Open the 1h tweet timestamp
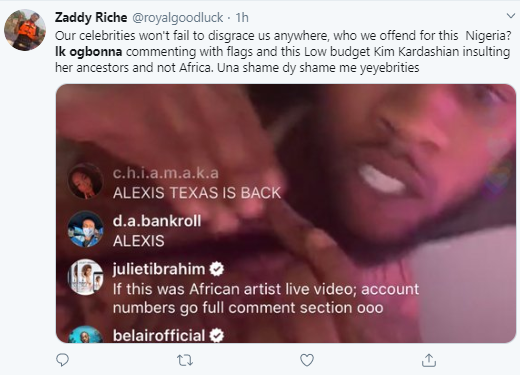The height and width of the screenshot is (375, 520). point(242,18)
